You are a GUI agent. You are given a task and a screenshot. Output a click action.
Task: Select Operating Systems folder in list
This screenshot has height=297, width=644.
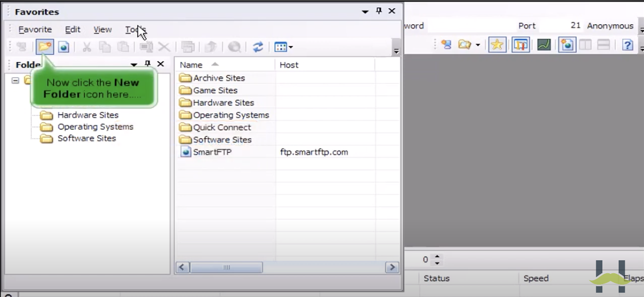click(231, 115)
